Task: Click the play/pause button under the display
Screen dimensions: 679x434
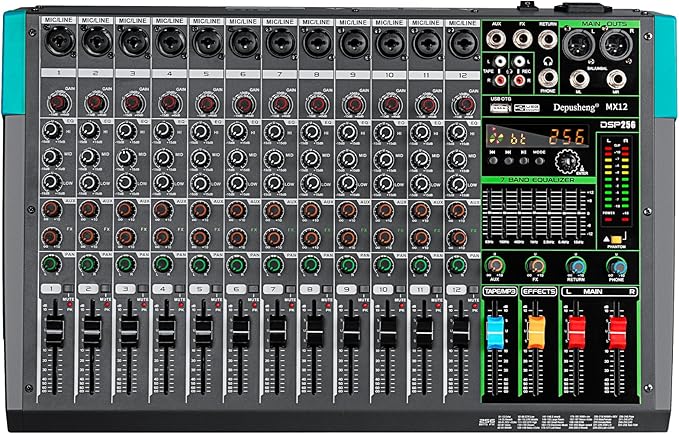Action: coord(524,161)
